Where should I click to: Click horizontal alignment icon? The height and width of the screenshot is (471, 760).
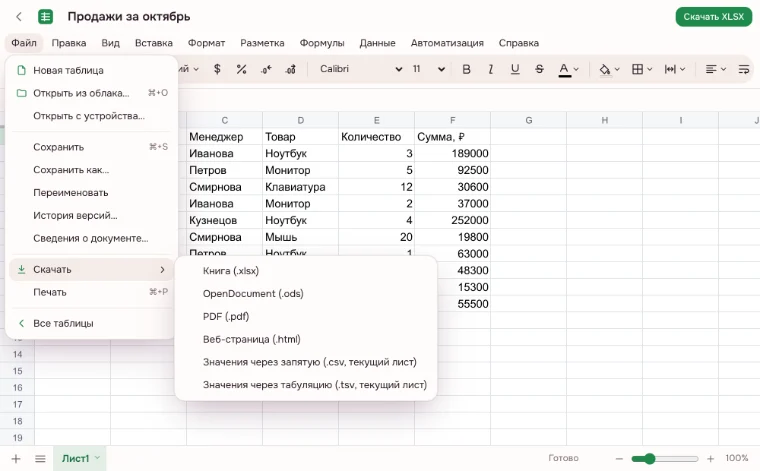pos(711,69)
